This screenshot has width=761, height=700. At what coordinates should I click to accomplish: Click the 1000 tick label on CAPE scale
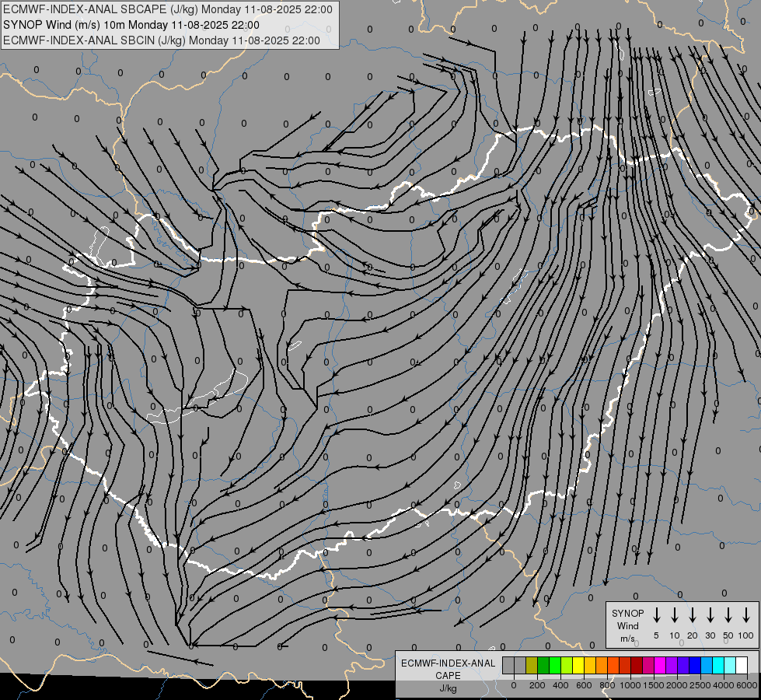tap(630, 685)
